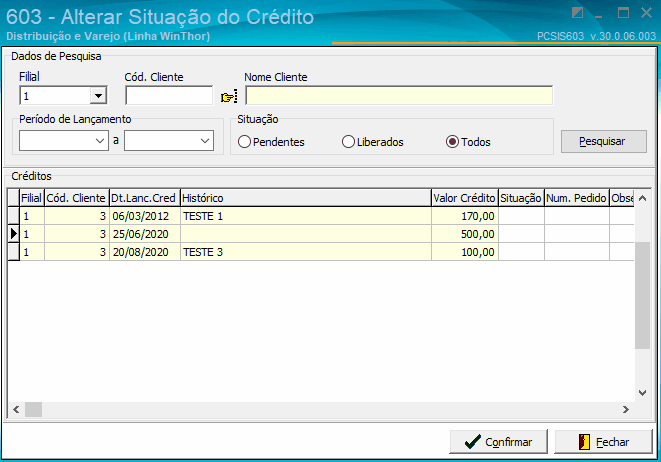
Task: Maximize the 603 window
Action: [x=623, y=13]
